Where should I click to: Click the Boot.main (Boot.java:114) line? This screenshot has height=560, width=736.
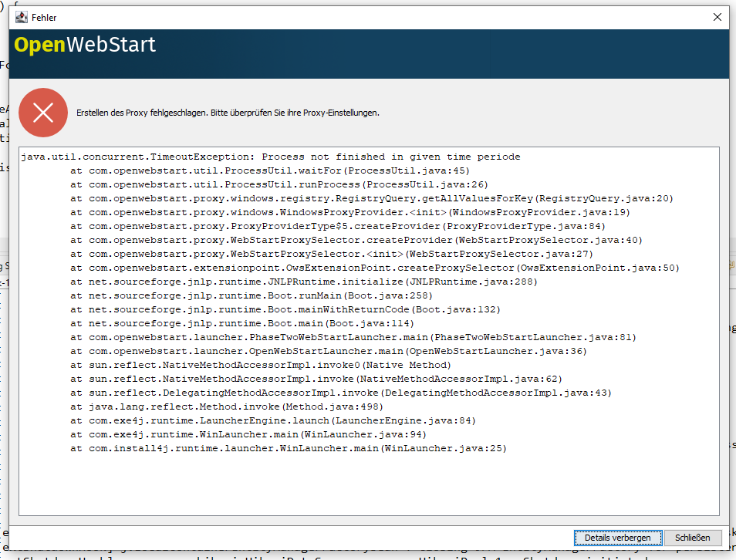[242, 323]
